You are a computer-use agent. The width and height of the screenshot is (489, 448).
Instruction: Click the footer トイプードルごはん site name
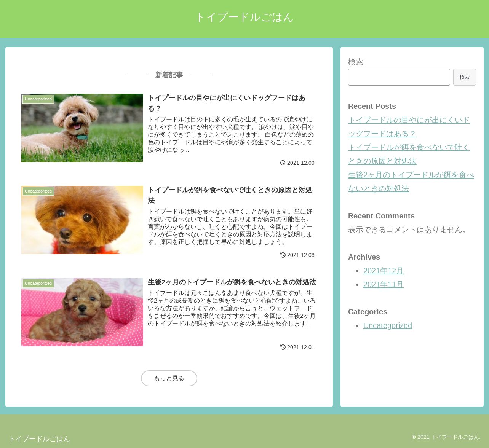pos(39,439)
